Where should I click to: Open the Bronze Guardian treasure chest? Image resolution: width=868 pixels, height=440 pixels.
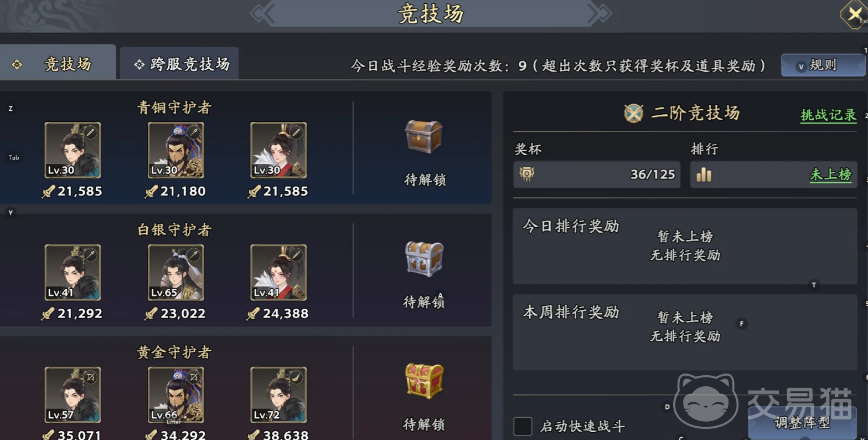point(423,137)
